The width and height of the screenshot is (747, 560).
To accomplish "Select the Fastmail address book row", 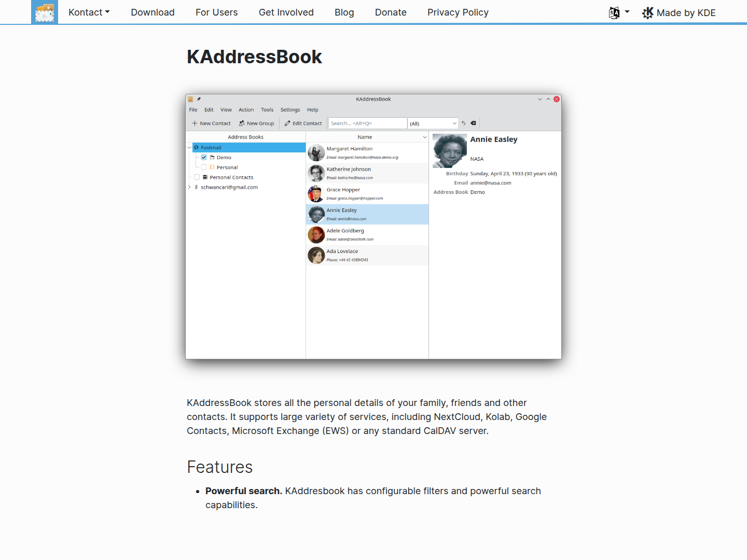I will (x=249, y=148).
